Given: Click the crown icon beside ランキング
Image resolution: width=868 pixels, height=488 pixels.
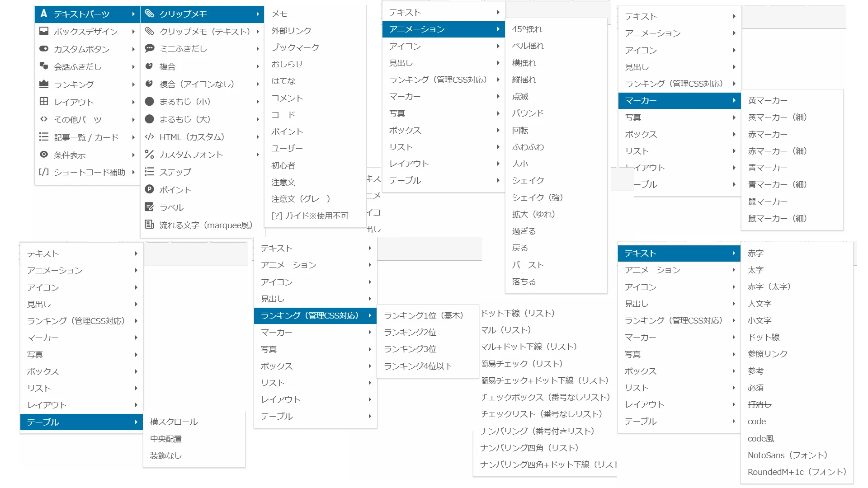Looking at the screenshot, I should (x=44, y=84).
